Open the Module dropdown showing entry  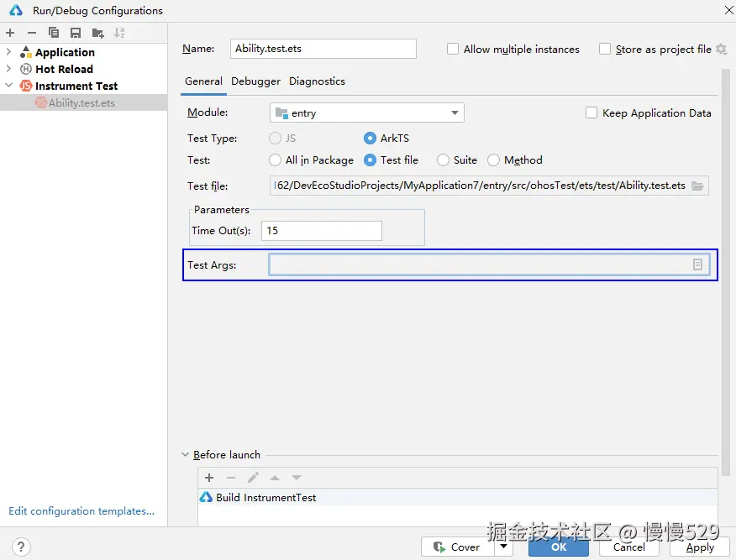(x=366, y=113)
